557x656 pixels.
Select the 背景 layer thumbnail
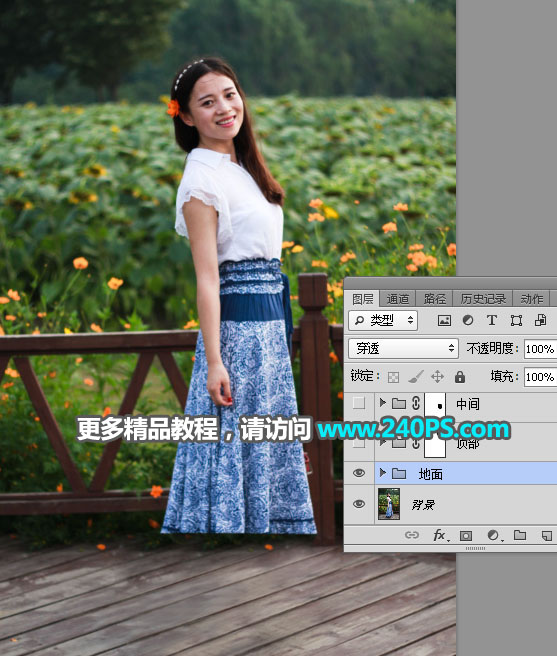pyautogui.click(x=389, y=504)
